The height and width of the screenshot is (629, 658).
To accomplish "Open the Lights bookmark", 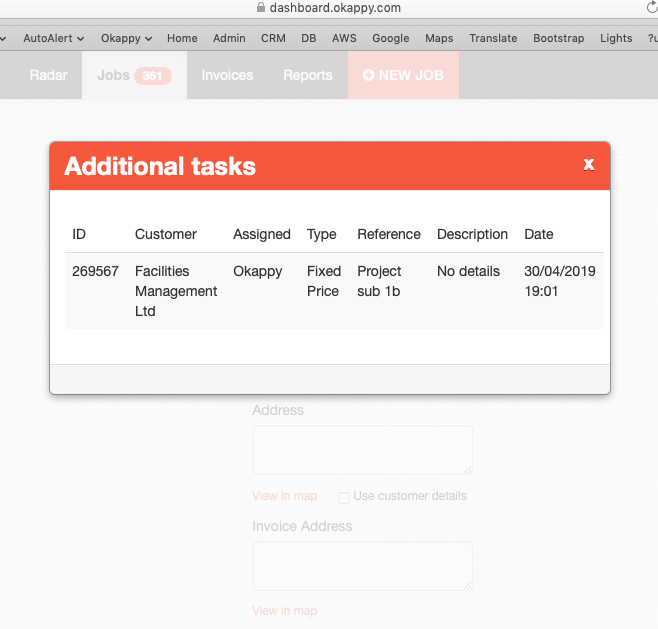I will pyautogui.click(x=616, y=38).
